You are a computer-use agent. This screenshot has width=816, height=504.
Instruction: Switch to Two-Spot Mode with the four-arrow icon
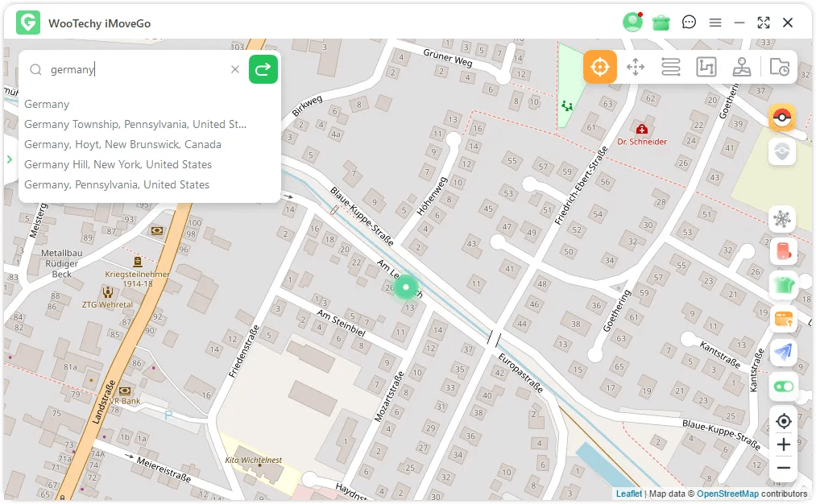coord(636,67)
